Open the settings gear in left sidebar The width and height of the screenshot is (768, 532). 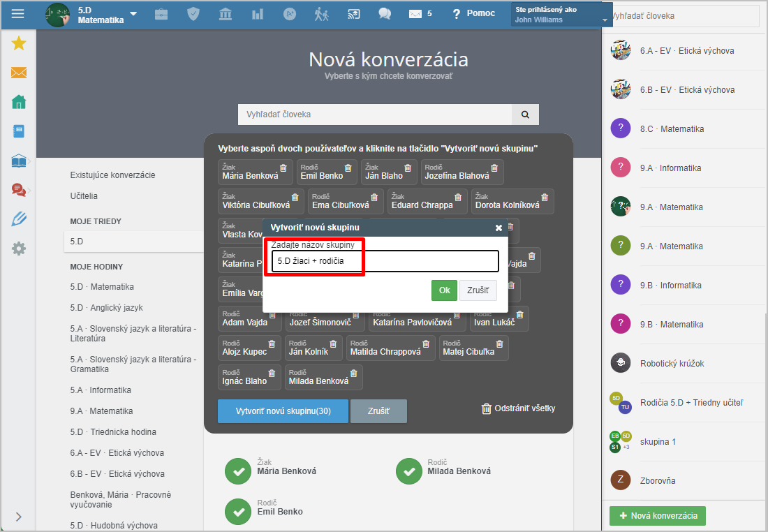point(19,249)
